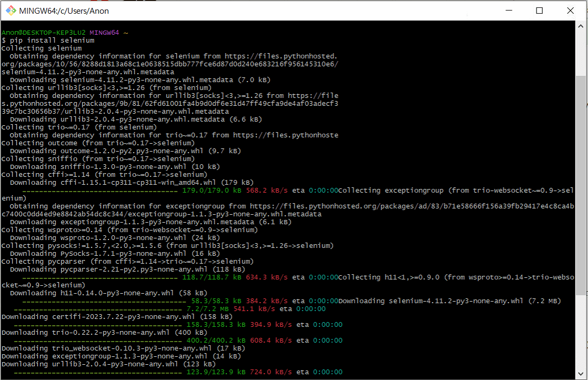Click the selenium-4.11.2-py3-none-any.whl.metadata filename line
Screen dimensions: 588x380
click(88, 72)
